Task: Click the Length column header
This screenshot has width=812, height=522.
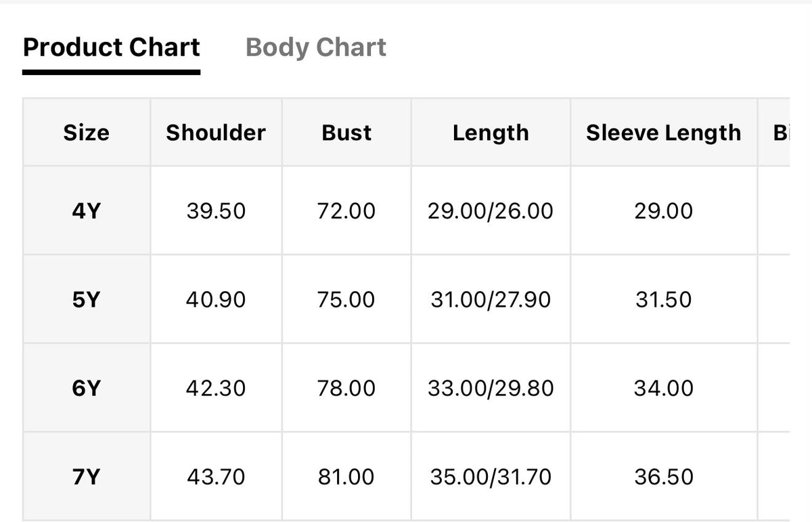Action: (491, 133)
